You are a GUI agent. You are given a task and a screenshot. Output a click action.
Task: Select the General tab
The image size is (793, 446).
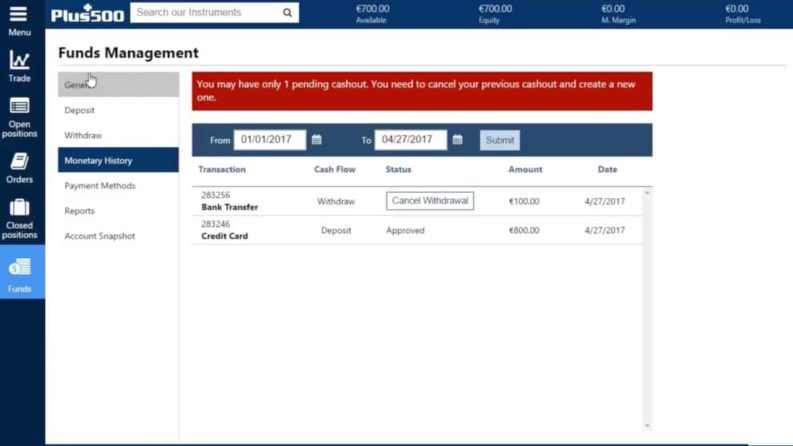click(x=117, y=85)
